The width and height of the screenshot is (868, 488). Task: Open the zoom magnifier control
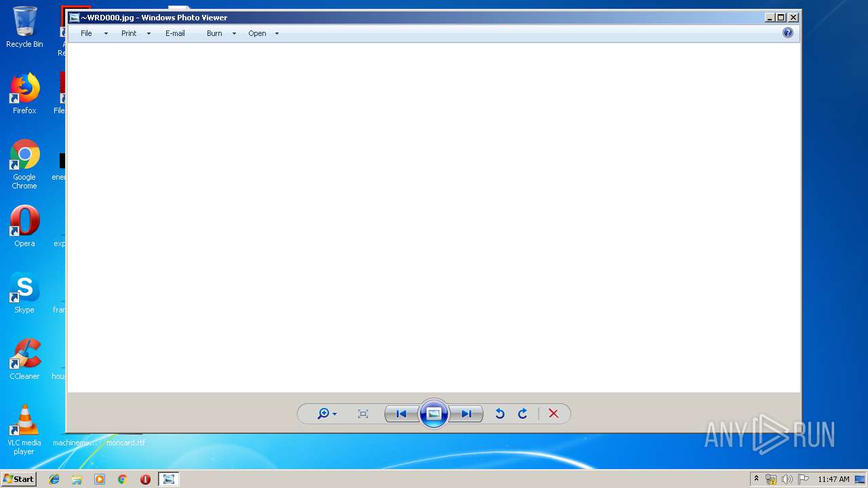(327, 413)
